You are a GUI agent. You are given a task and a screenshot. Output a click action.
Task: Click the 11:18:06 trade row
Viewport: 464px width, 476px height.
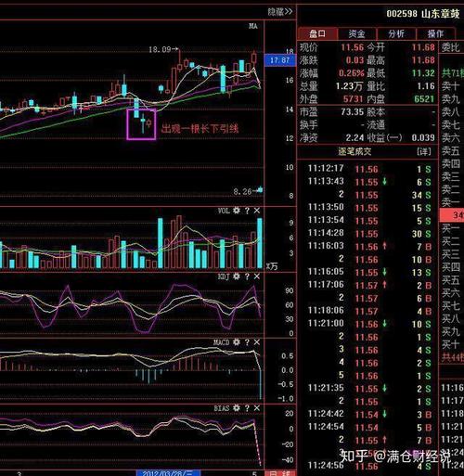368,311
